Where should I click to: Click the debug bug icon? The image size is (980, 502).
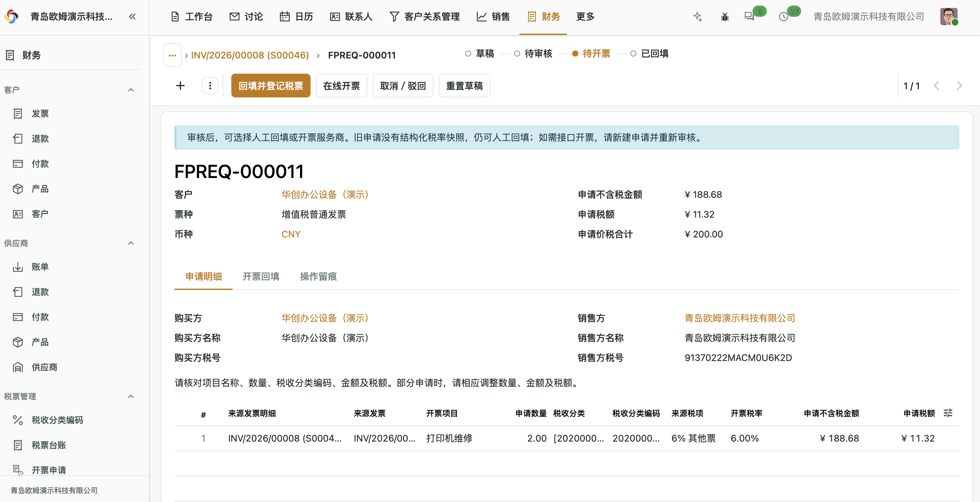724,17
